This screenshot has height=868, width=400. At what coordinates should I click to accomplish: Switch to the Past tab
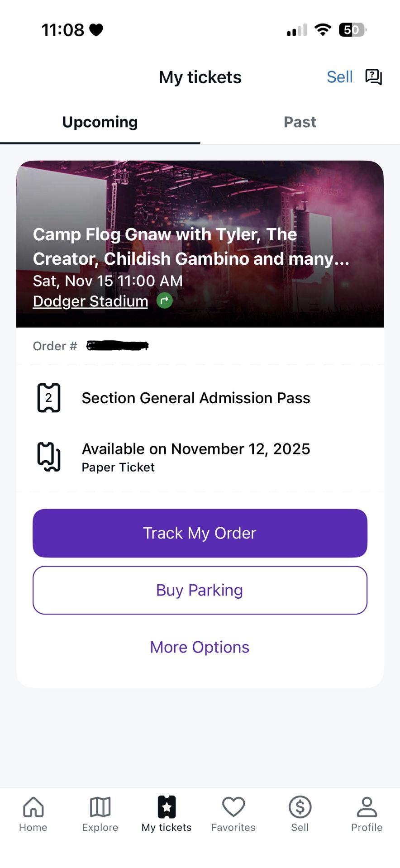(300, 122)
